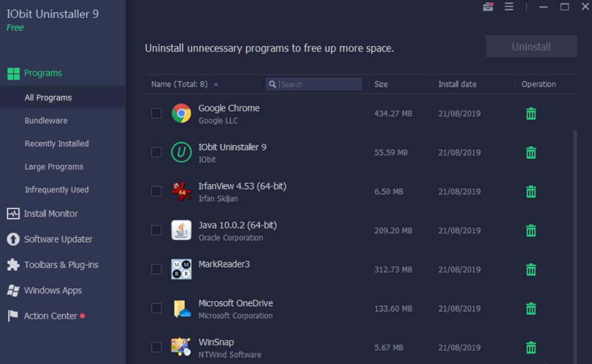
Task: Click the NTWind Software publisher text
Action: click(230, 355)
